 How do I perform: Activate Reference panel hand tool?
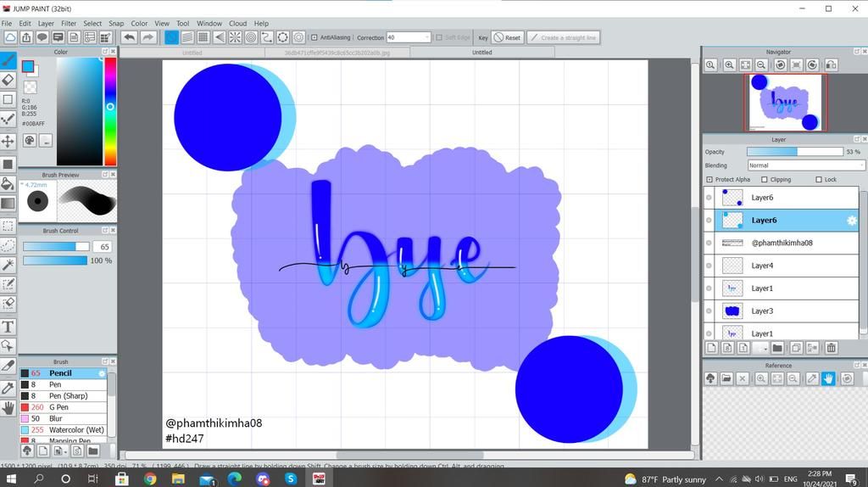(x=827, y=378)
